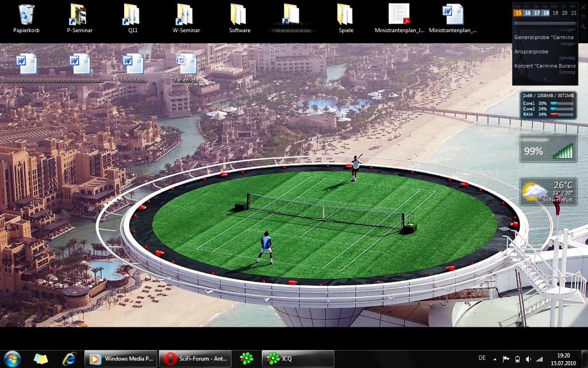This screenshot has height=368, width=588.
Task: Select the Ferienliste Word document
Action: tap(186, 66)
